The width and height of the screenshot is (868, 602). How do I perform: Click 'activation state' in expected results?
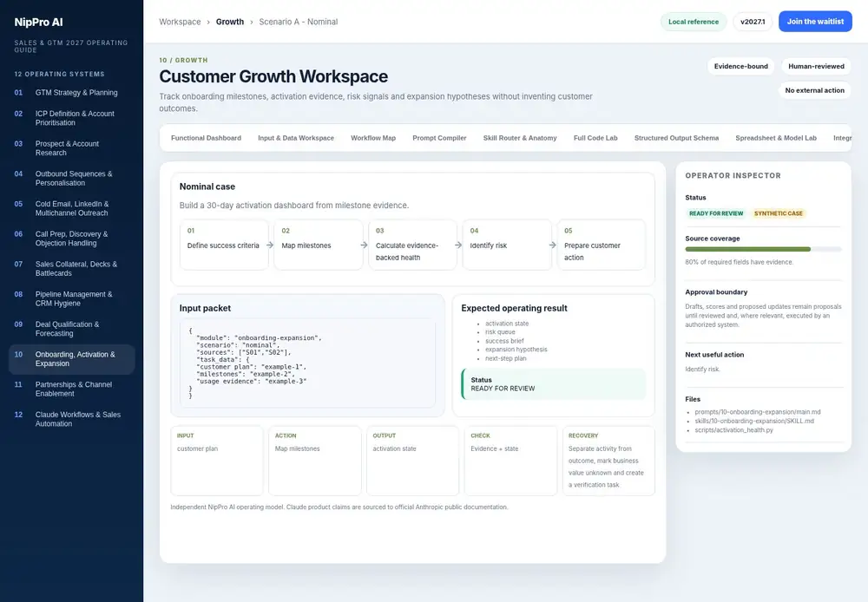click(507, 324)
